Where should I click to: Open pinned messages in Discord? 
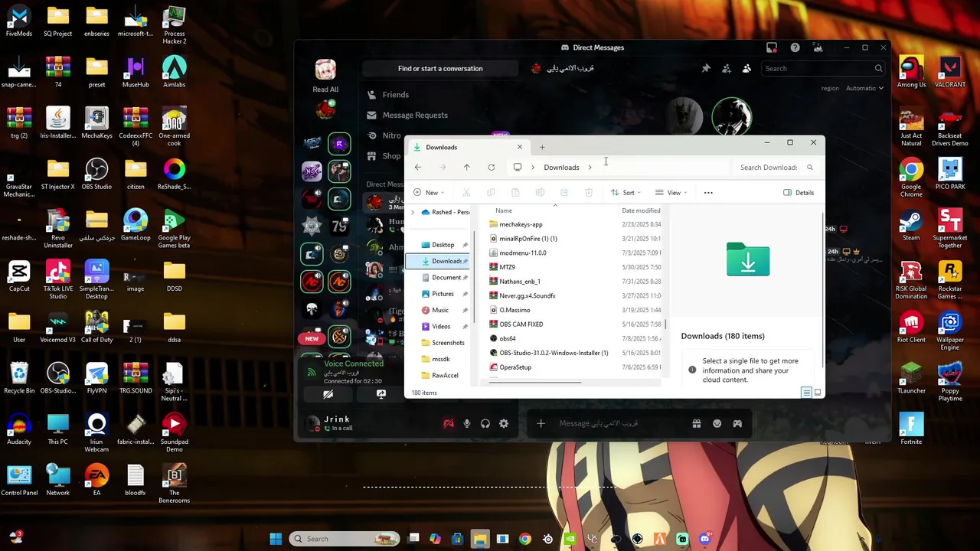(706, 69)
